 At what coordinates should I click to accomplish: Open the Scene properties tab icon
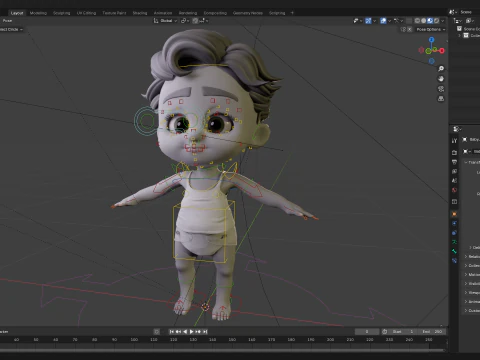(454, 181)
